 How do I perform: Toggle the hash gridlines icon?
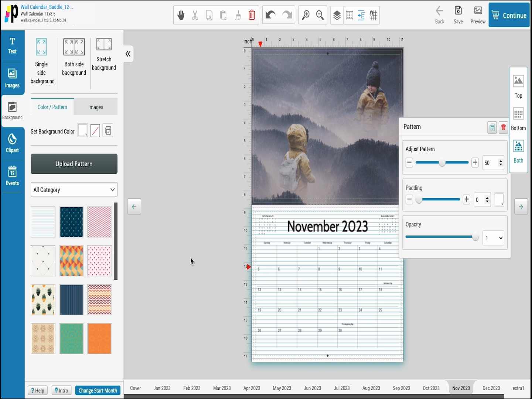point(374,15)
